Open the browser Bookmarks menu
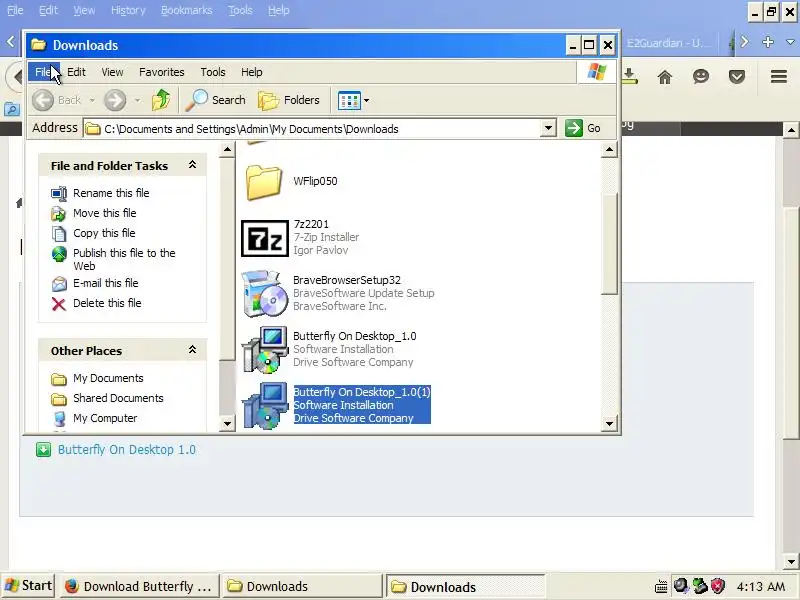 (186, 10)
